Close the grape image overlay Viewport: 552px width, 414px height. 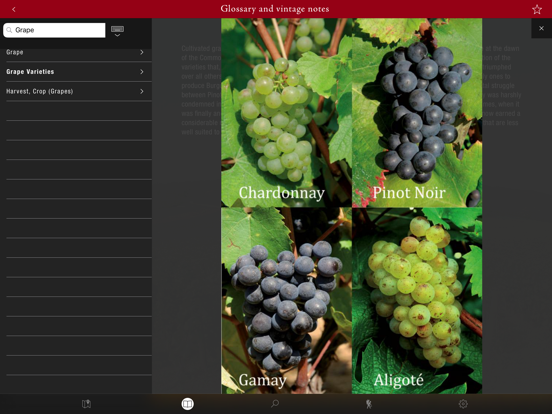pyautogui.click(x=541, y=28)
